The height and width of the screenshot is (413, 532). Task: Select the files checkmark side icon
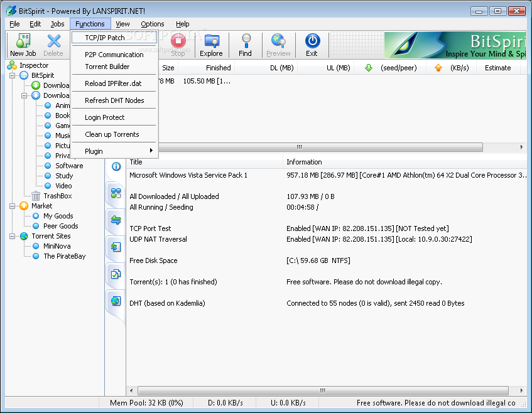point(116,274)
